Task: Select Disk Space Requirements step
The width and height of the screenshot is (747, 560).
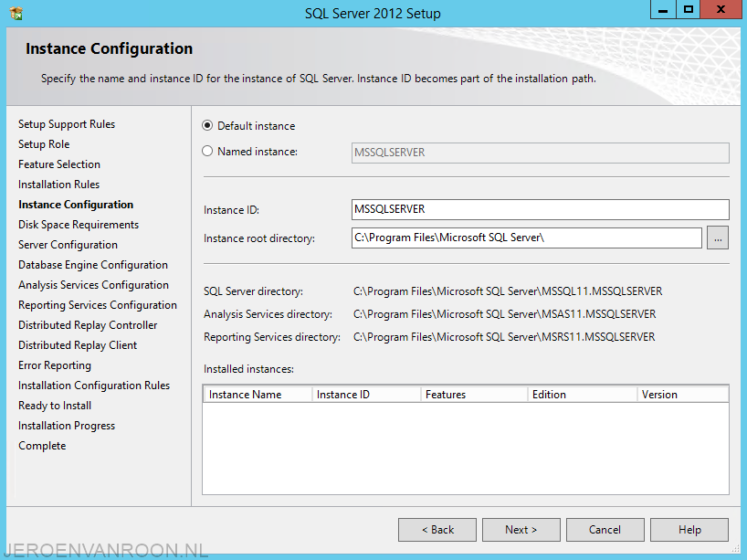Action: click(x=79, y=225)
